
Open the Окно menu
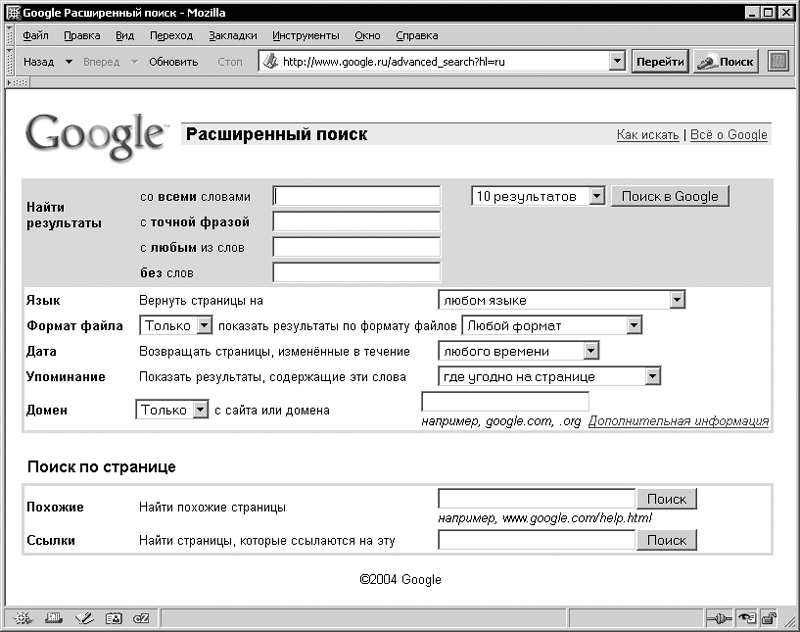pyautogui.click(x=367, y=35)
